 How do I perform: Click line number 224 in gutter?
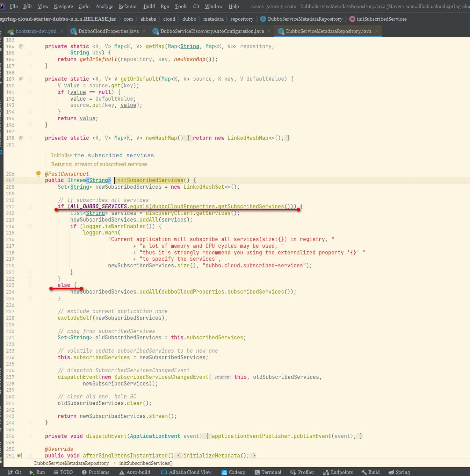pos(10,292)
